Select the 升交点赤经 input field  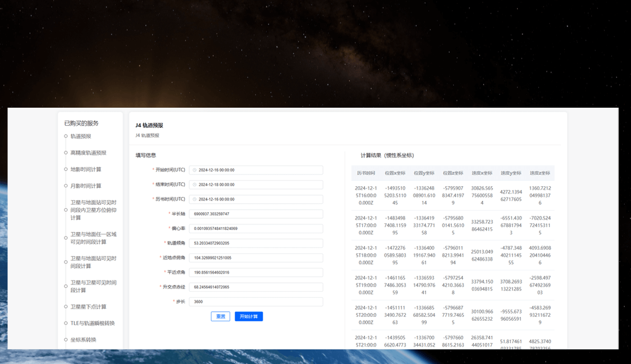coord(256,287)
